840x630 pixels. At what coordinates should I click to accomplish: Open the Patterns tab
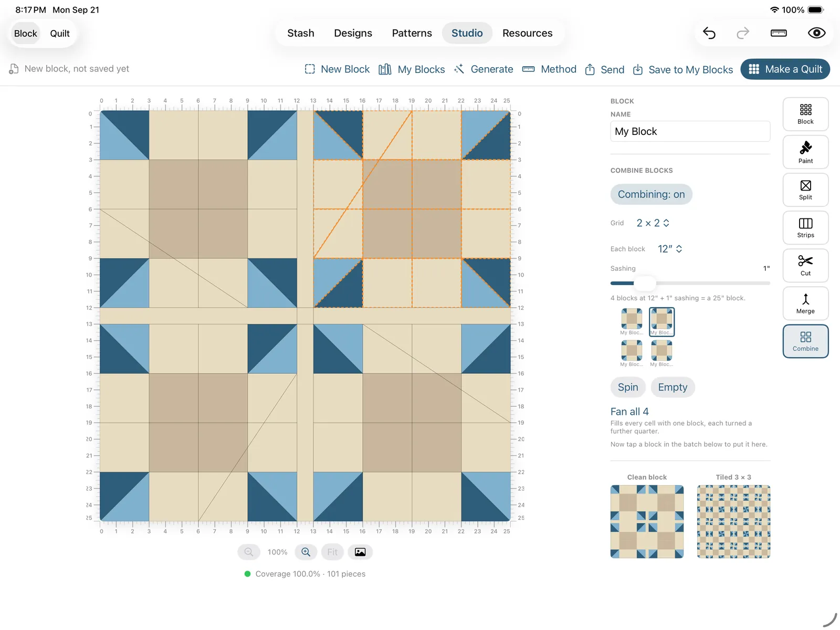tap(412, 33)
